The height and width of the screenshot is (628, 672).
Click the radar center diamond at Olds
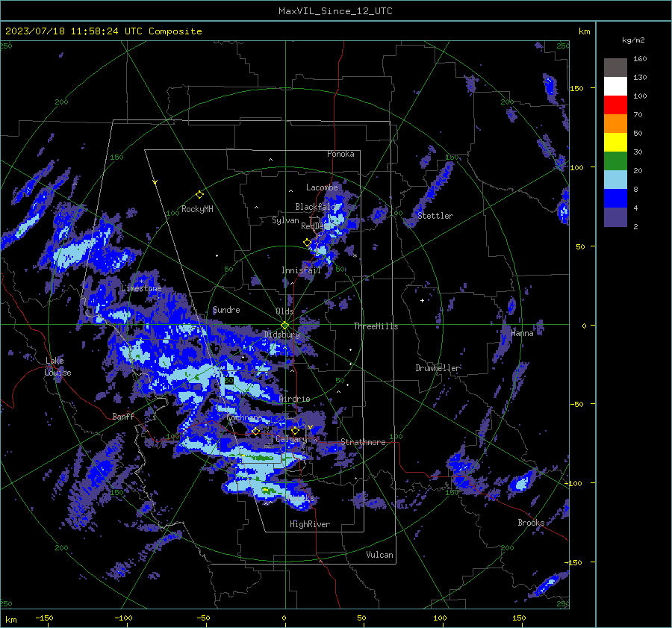tap(285, 326)
